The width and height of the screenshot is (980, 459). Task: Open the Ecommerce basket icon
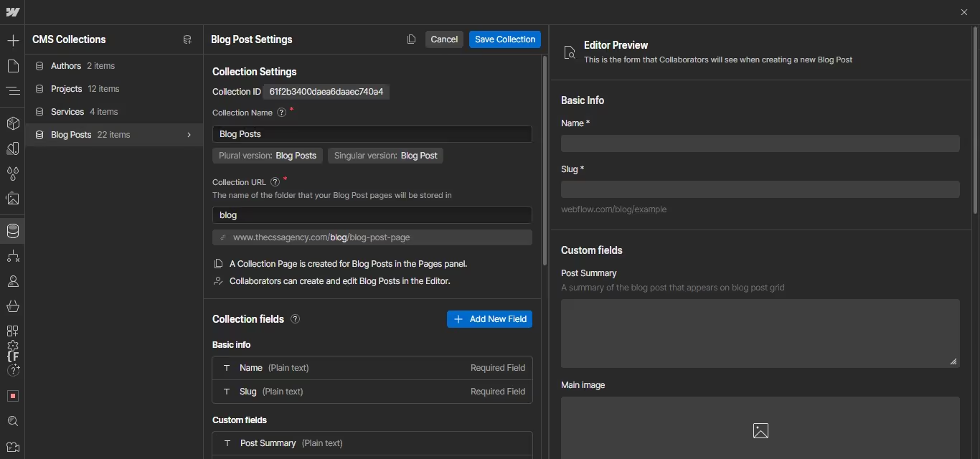[x=12, y=306]
